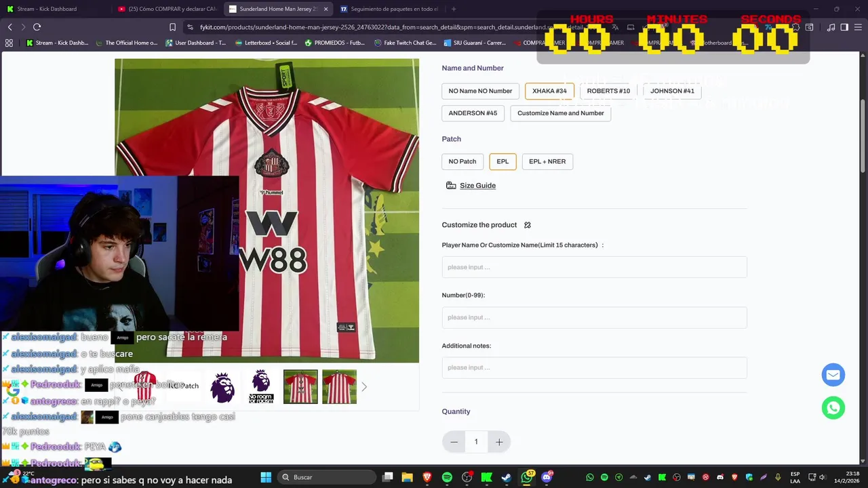Open the PROMIEDOS bookmark

(x=335, y=43)
